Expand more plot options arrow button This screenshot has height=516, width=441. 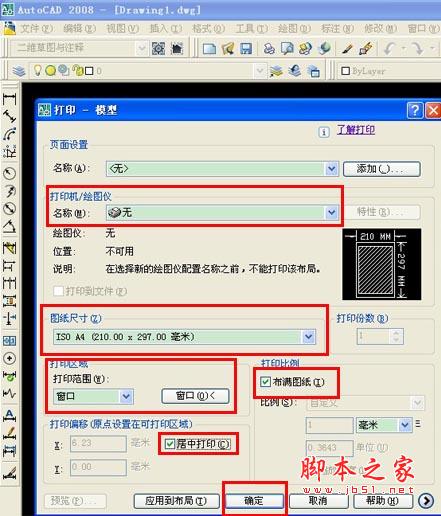pyautogui.click(x=426, y=500)
